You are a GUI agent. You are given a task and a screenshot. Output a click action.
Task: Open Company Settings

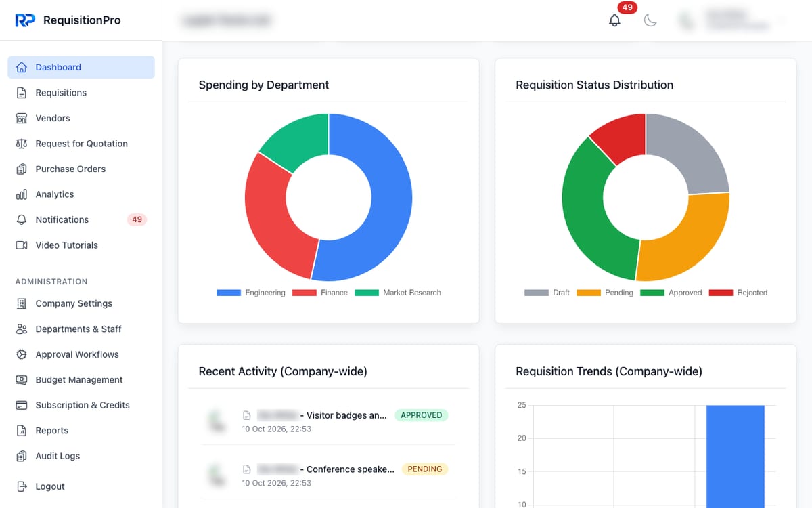pyautogui.click(x=81, y=303)
